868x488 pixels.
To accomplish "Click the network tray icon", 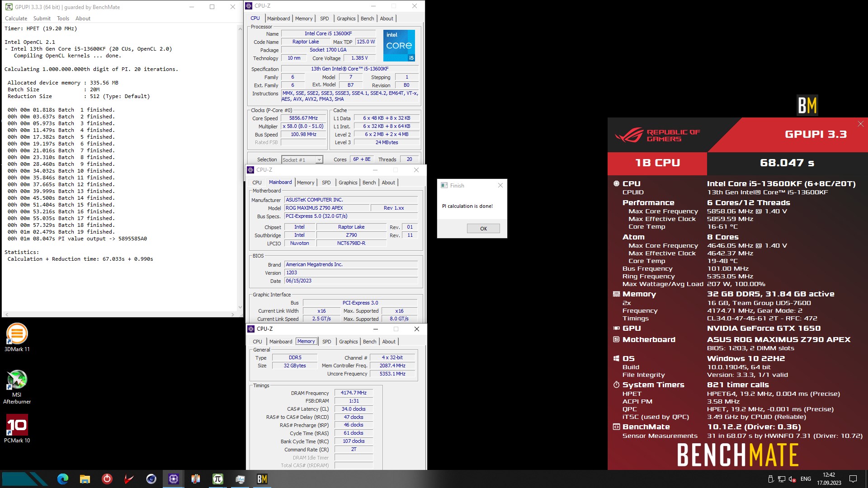I will click(x=782, y=479).
